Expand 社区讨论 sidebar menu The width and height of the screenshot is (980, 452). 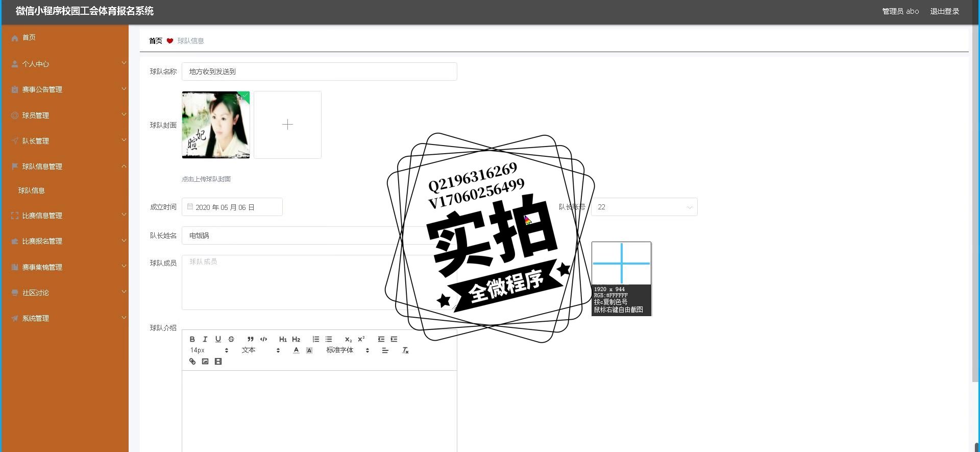click(x=65, y=293)
